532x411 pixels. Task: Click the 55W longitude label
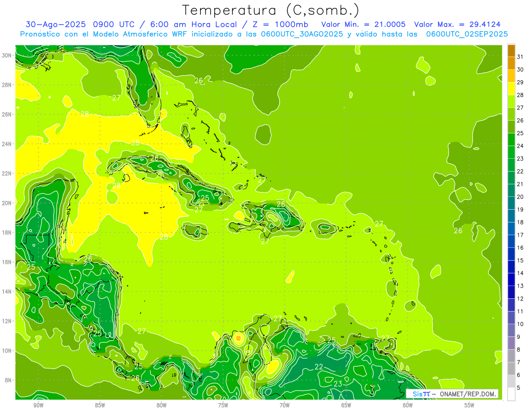point(469,405)
